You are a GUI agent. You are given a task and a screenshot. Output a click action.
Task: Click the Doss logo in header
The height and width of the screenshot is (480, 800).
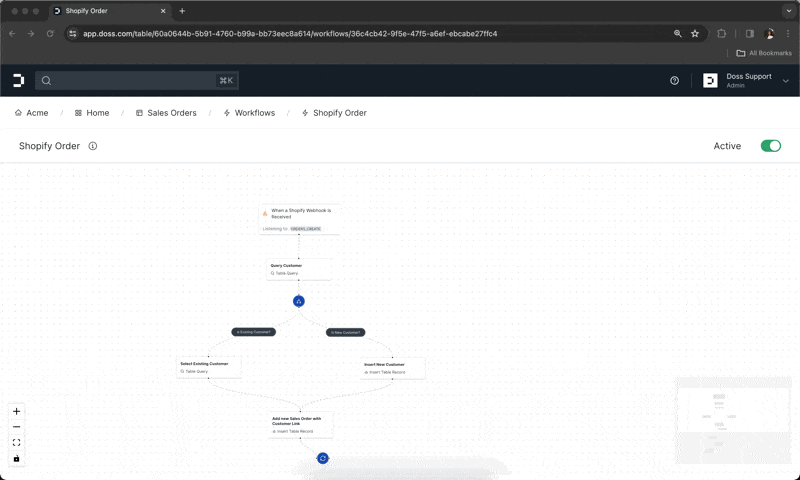click(18, 81)
